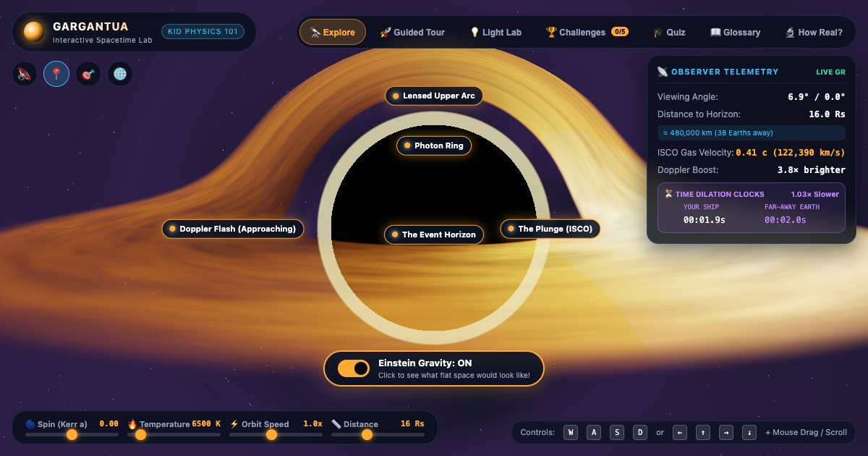The image size is (868, 456).
Task: Click the Observer Telemetry satellite dish icon
Action: click(x=663, y=72)
